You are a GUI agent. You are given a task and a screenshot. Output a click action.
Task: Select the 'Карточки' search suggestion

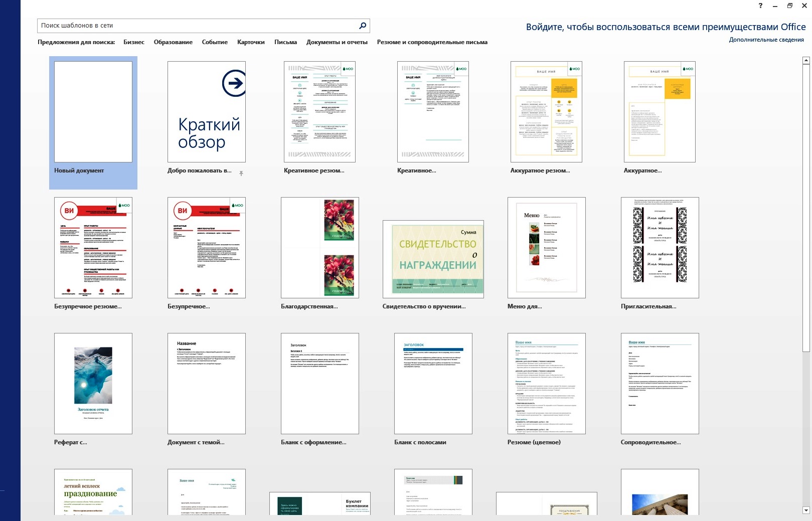pyautogui.click(x=251, y=42)
